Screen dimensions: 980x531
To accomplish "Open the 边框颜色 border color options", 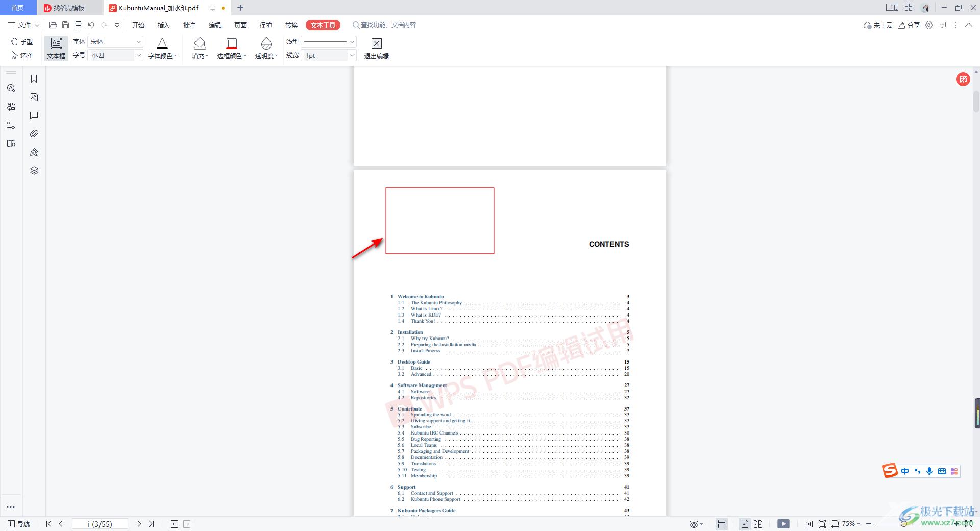I will 232,49.
